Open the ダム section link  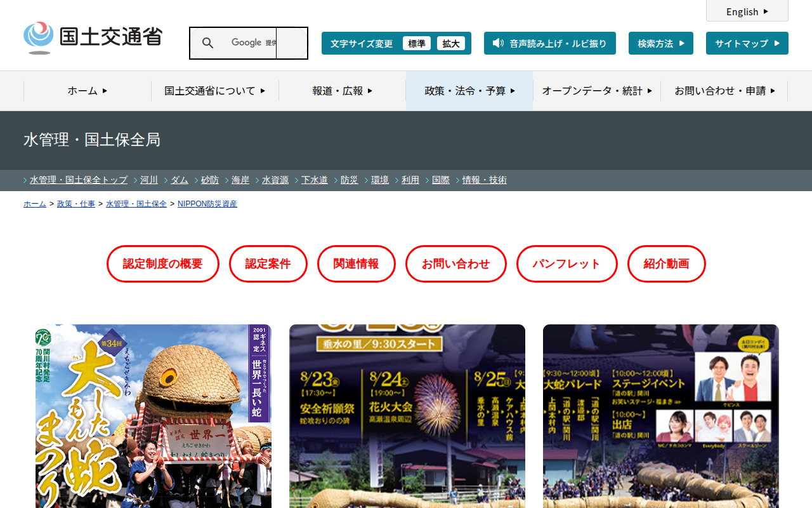[180, 180]
